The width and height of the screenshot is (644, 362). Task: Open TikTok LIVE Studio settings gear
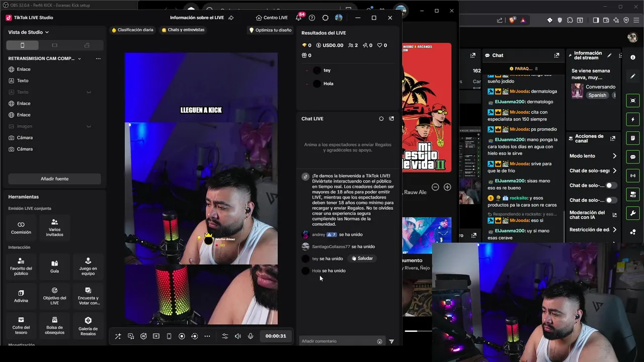[x=326, y=18]
